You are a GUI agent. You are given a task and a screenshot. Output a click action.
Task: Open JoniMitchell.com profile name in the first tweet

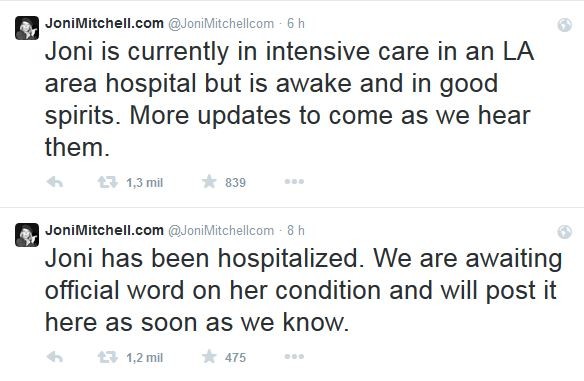pos(104,23)
